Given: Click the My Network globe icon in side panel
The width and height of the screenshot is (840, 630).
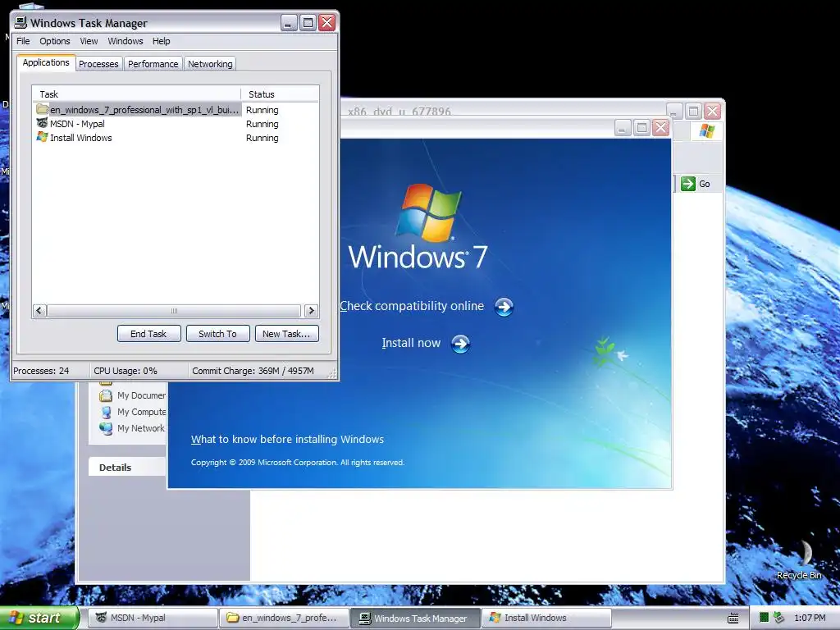Looking at the screenshot, I should click(x=106, y=428).
